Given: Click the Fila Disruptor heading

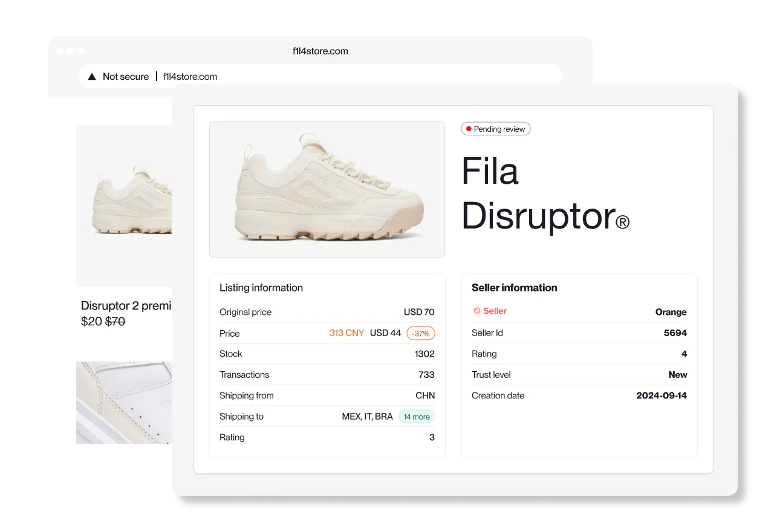Looking at the screenshot, I should [x=545, y=193].
